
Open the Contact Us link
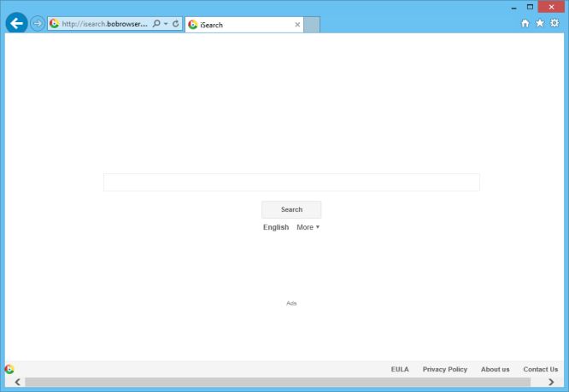[x=540, y=369]
